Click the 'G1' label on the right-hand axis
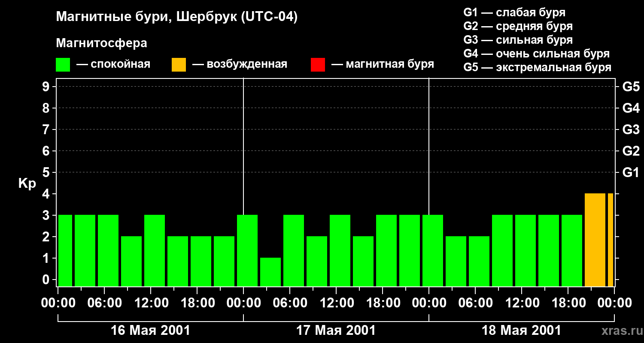 point(631,173)
